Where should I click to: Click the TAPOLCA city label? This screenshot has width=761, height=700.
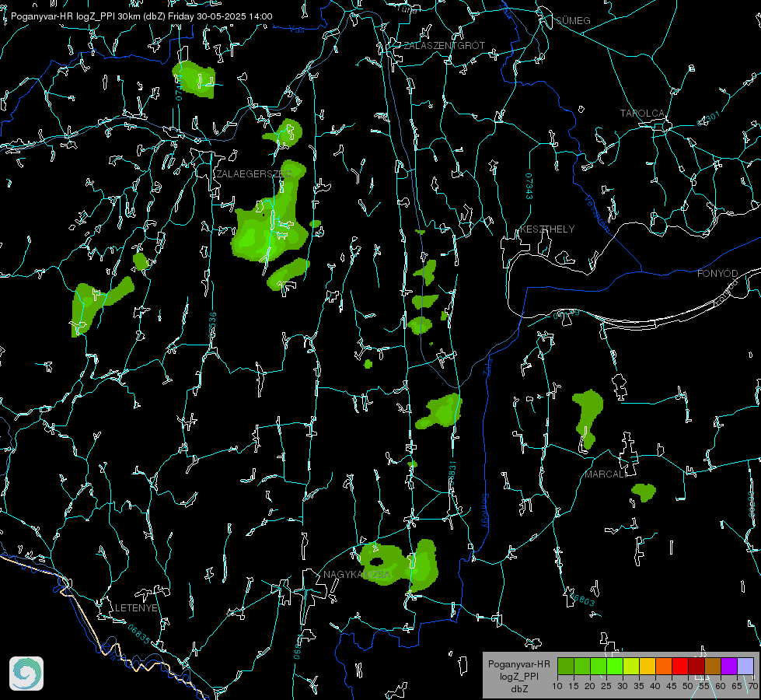(642, 114)
